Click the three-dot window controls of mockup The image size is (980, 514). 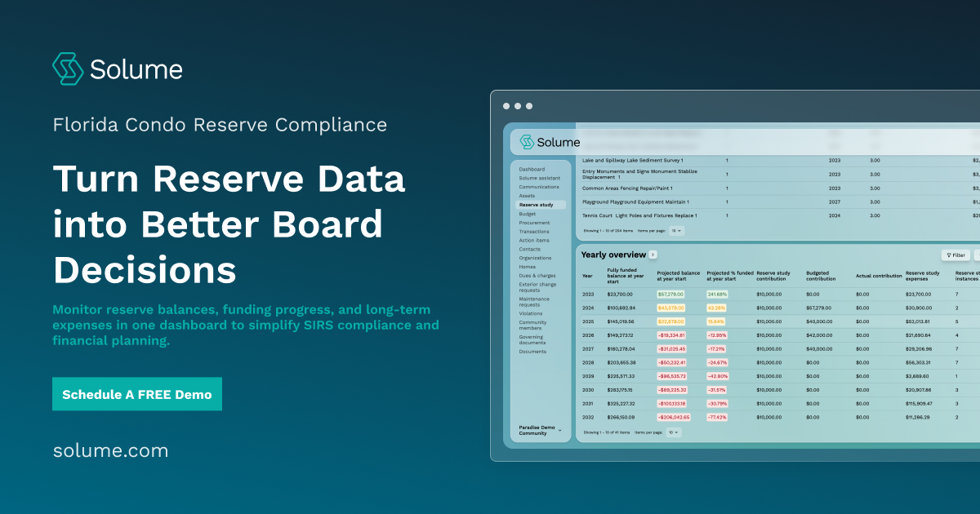click(x=518, y=106)
